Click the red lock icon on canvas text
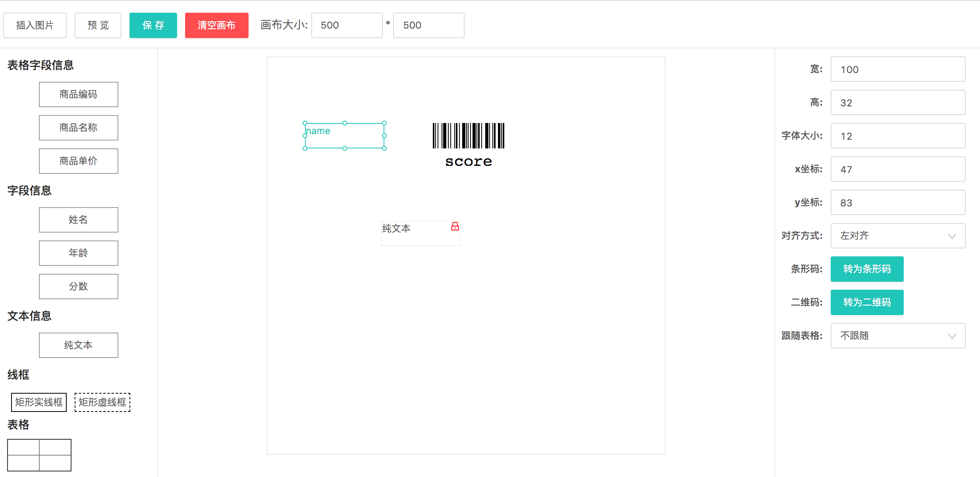 coord(455,226)
